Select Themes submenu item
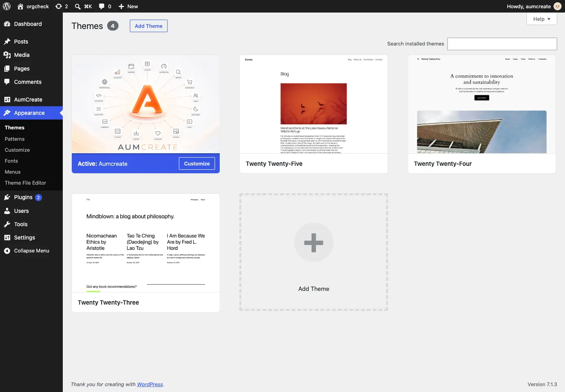 15,127
